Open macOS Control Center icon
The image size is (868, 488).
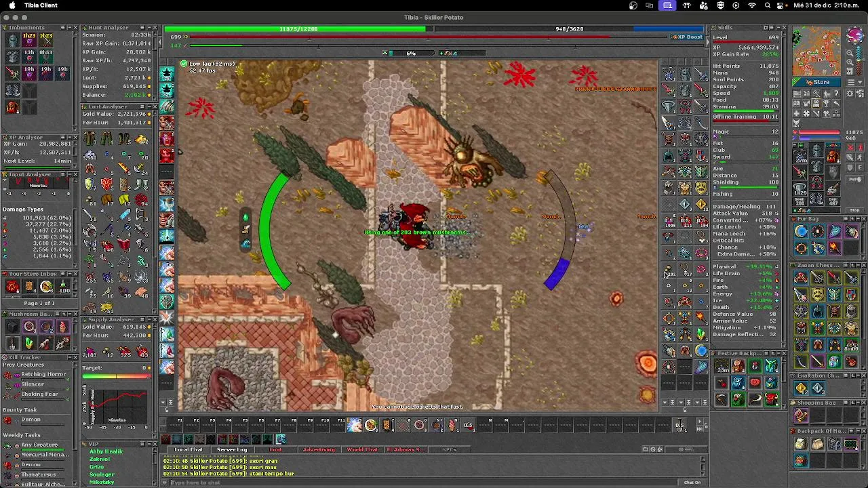(x=783, y=5)
